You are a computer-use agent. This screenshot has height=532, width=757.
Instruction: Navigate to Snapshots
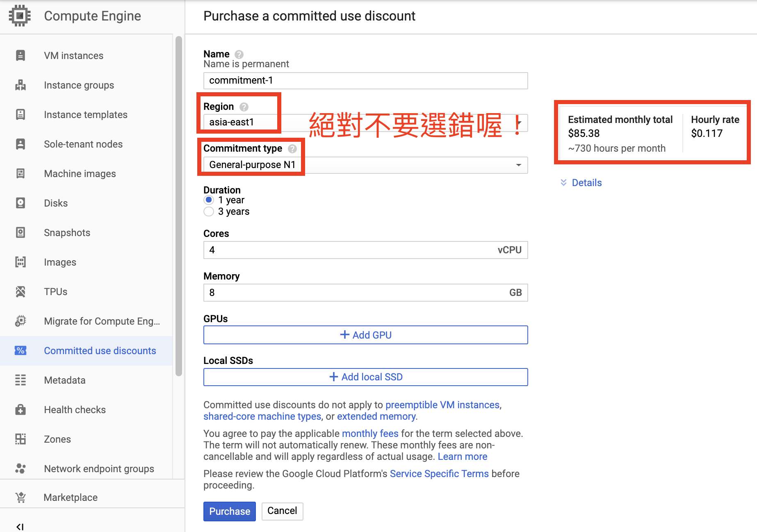[x=67, y=232]
